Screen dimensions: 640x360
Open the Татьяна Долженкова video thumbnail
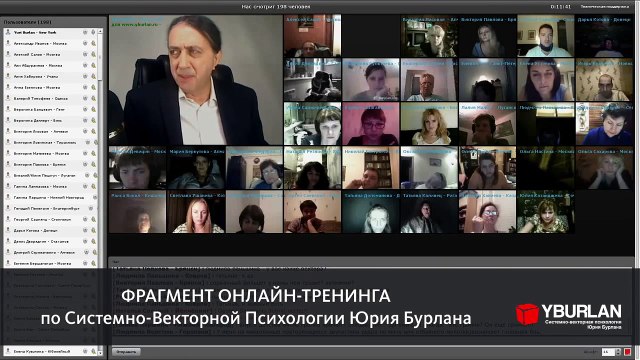pyautogui.click(x=371, y=212)
